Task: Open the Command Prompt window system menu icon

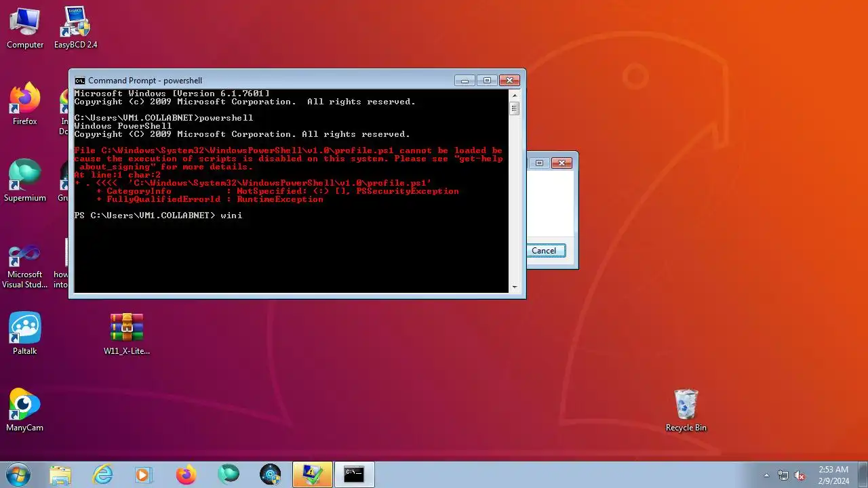Action: tap(80, 80)
